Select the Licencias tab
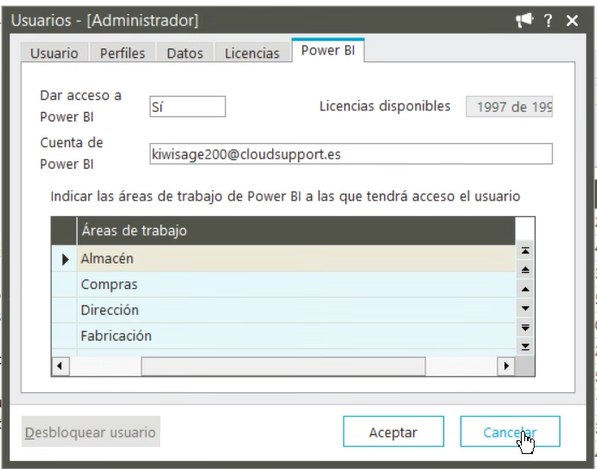Screen dimensions: 597x469 252,53
